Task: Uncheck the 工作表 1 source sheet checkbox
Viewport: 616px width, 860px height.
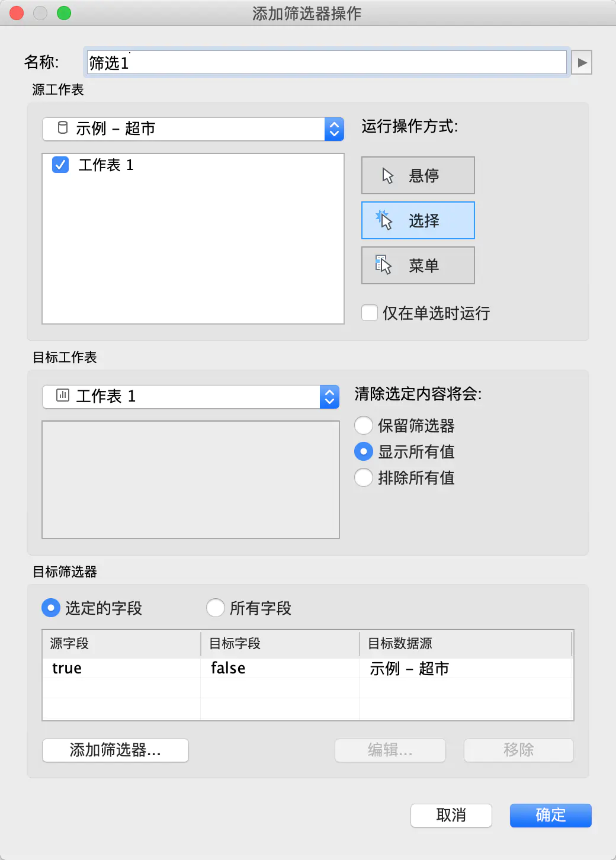Action: [x=60, y=165]
